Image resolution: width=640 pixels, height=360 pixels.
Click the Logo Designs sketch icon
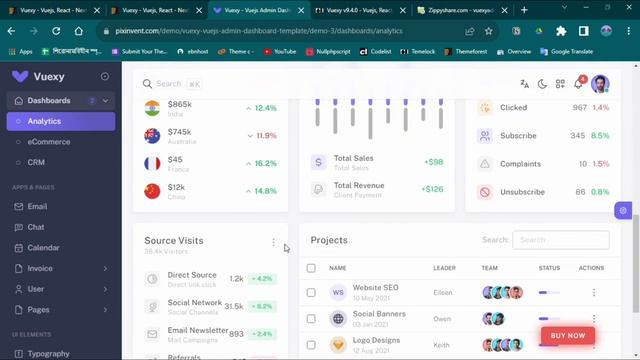tap(338, 345)
